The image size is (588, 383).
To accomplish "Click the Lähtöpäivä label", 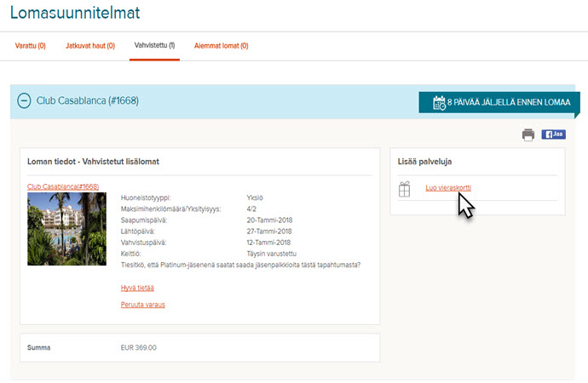I will [x=137, y=232].
